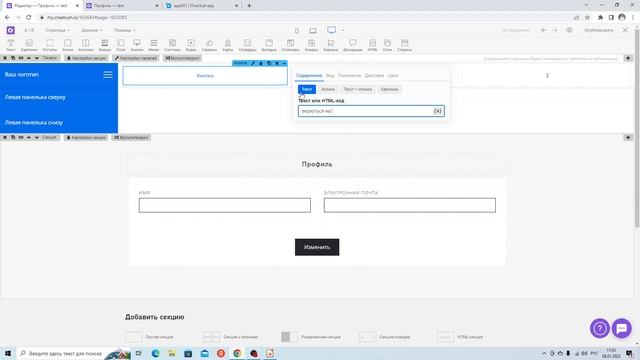
Task: Select the Поле (field) element tool
Action: point(121,45)
